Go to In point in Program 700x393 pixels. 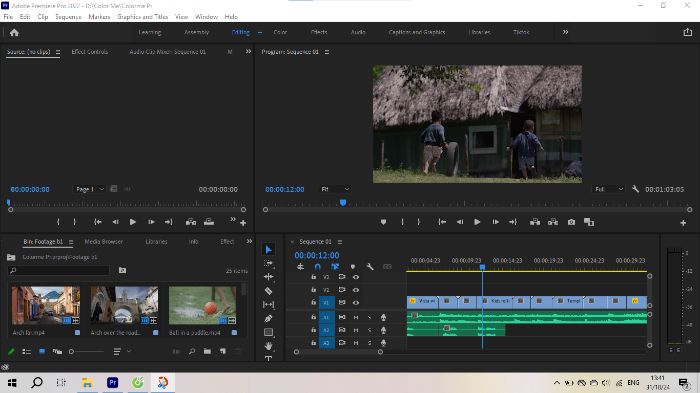pyautogui.click(x=442, y=222)
